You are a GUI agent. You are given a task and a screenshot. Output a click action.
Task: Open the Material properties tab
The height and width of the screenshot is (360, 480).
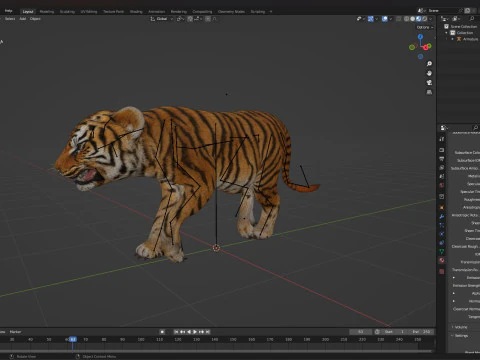pyautogui.click(x=442, y=260)
